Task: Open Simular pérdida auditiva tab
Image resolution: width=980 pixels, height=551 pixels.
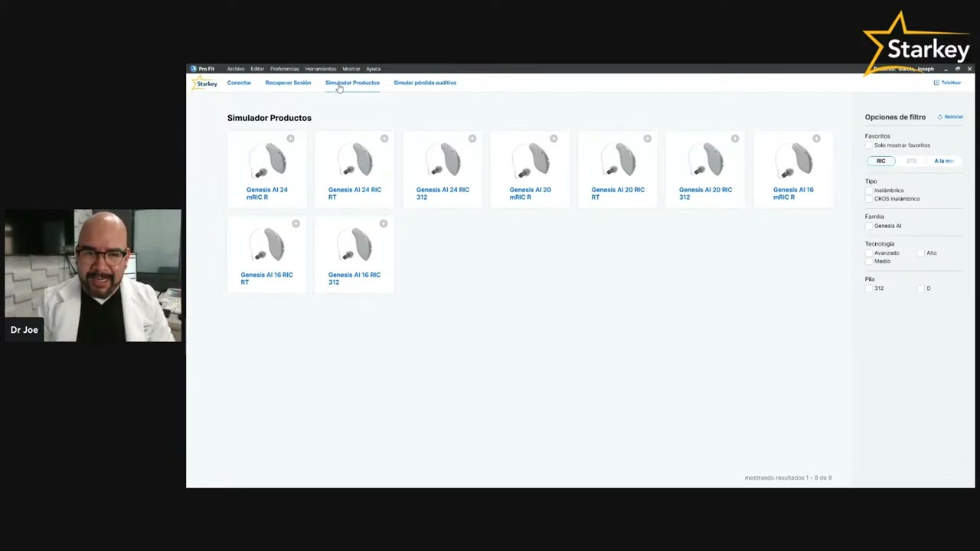Action: pyautogui.click(x=425, y=83)
